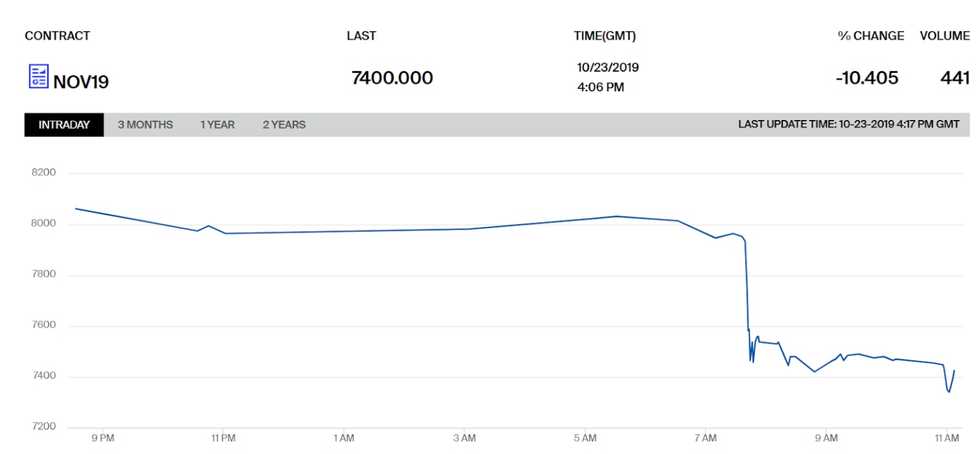980x454 pixels.
Task: Click the 7 AM label on time axis
Action: (x=706, y=438)
